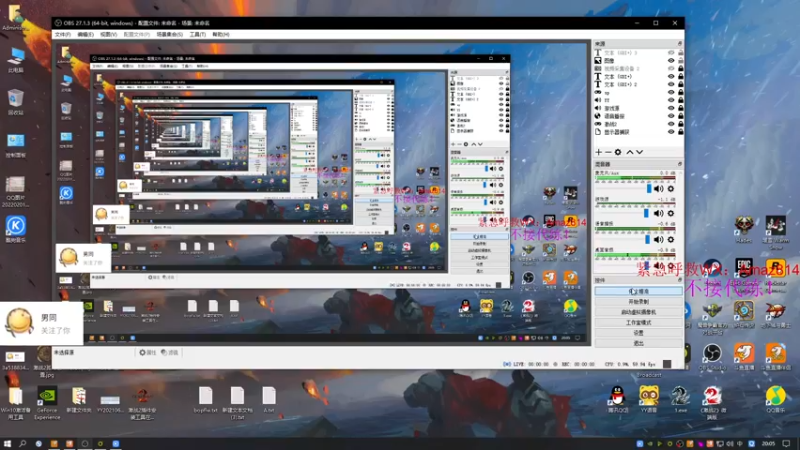Mute the 游戏源 mixer channel speaker
The width and height of the screenshot is (800, 450).
659,213
